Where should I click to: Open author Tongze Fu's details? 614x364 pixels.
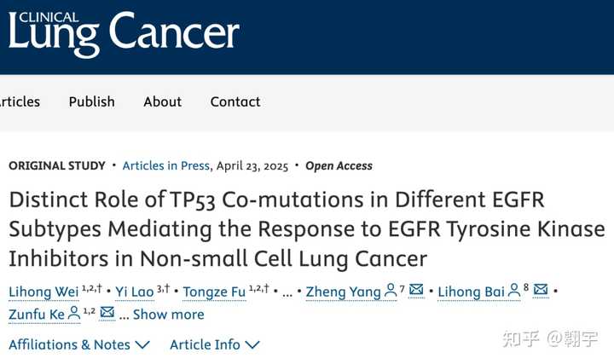click(x=215, y=292)
